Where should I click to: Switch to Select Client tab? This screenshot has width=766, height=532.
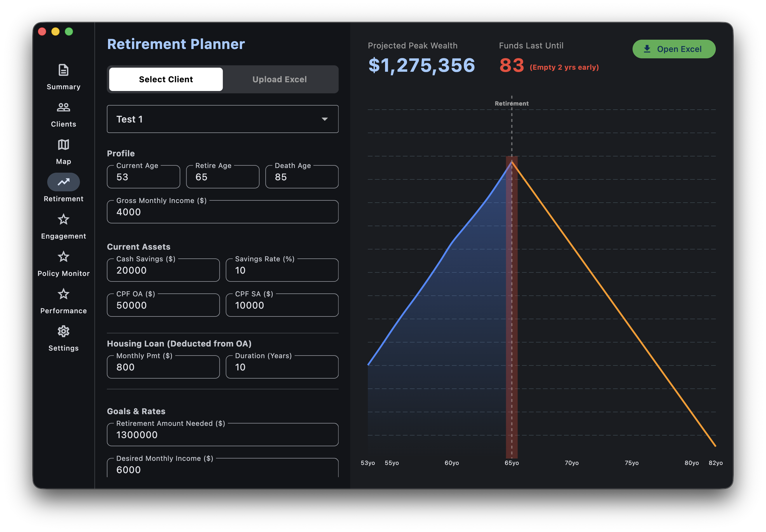point(166,79)
